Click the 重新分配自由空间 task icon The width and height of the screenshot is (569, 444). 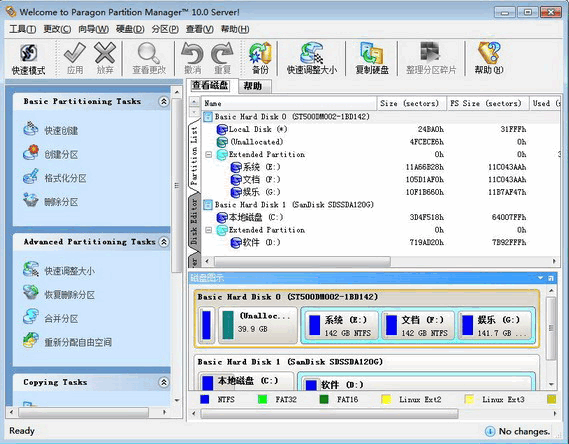30,341
